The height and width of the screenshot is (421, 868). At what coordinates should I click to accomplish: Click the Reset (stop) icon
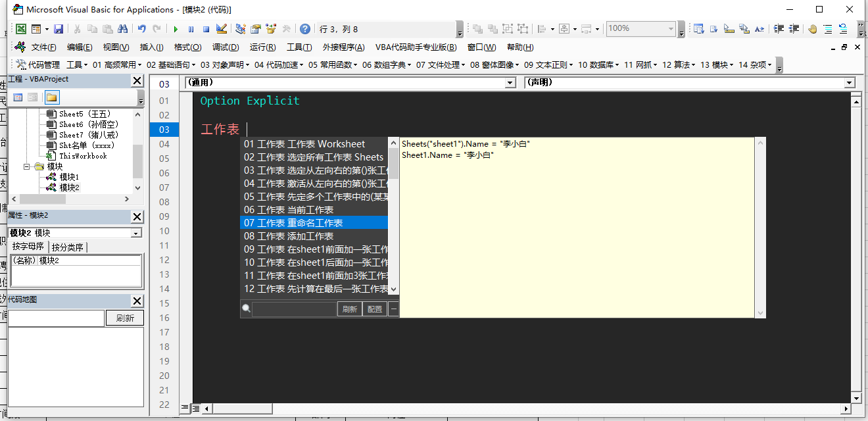[206, 29]
